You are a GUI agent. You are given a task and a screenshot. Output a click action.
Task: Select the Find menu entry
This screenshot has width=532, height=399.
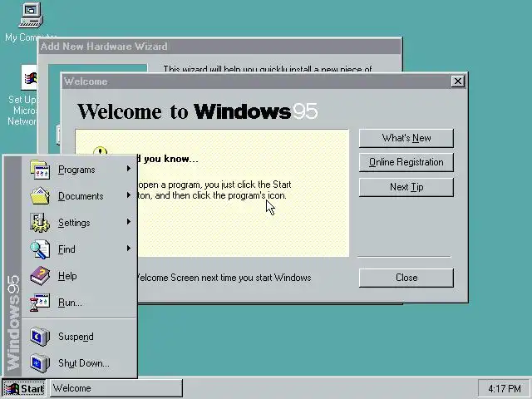tap(79, 249)
